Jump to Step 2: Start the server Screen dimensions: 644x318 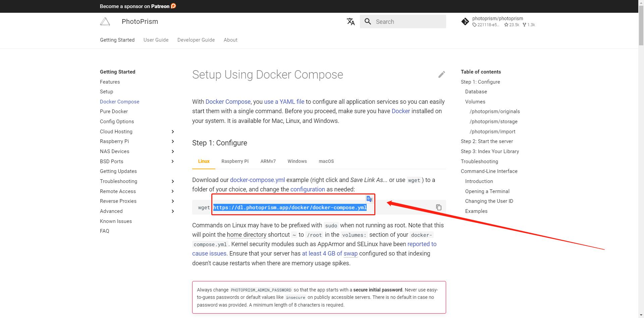(x=487, y=141)
